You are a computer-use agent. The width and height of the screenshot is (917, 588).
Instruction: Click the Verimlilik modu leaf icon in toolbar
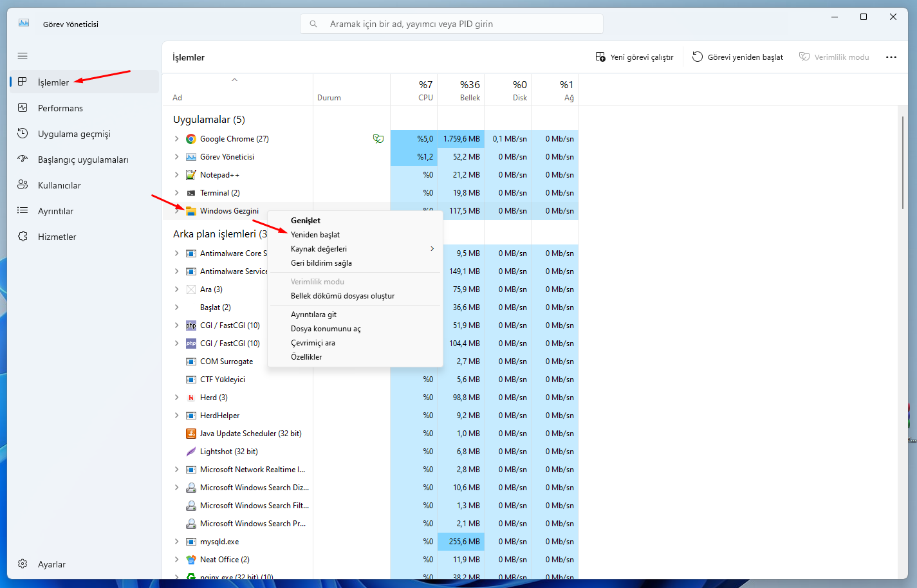tap(804, 57)
